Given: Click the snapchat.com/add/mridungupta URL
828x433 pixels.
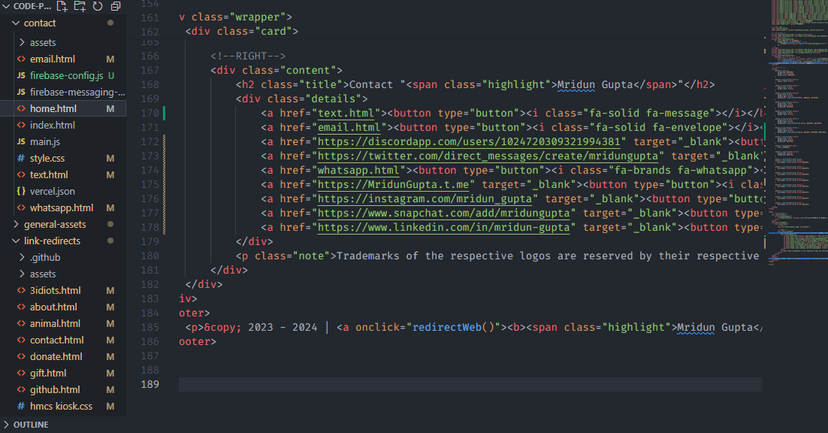Looking at the screenshot, I should coord(444,213).
